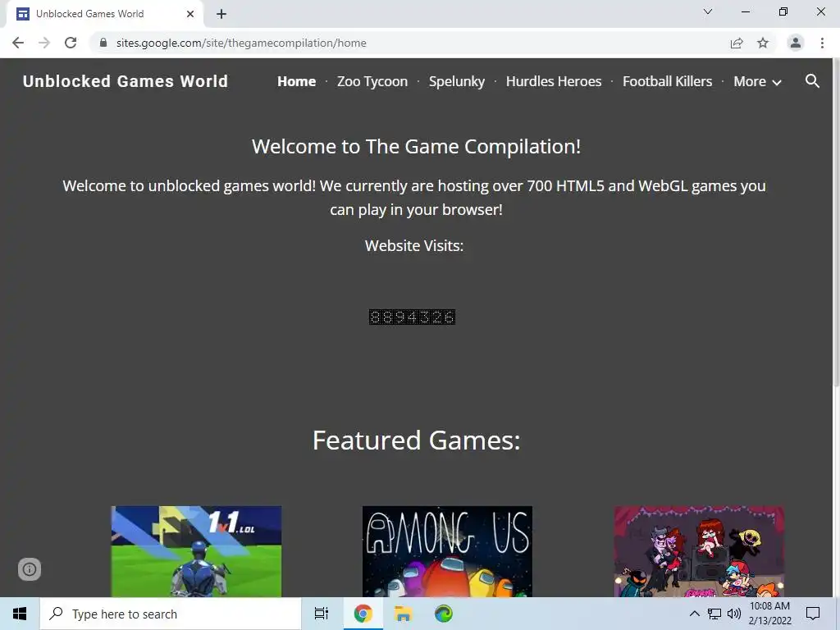Screen dimensions: 840x630
Task: Open the volume speaker icon
Action: click(734, 614)
